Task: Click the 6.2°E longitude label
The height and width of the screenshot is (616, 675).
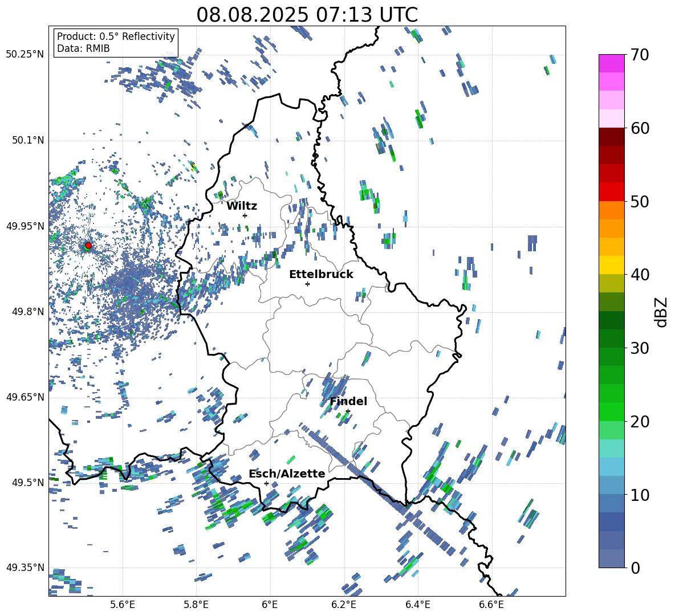Action: click(344, 605)
